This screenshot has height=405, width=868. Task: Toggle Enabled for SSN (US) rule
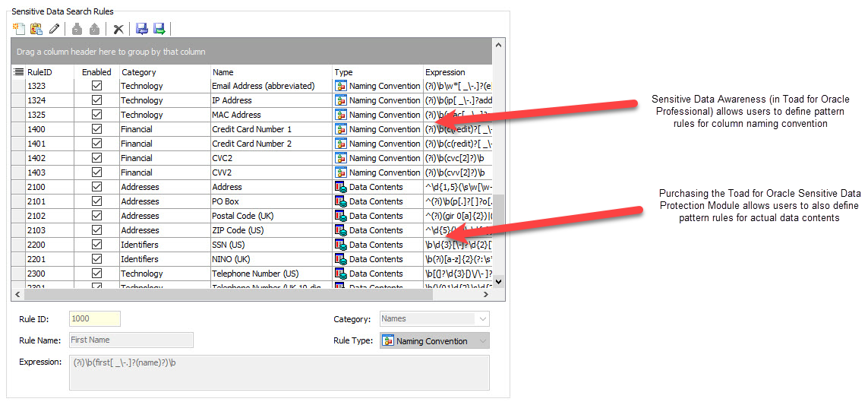pyautogui.click(x=97, y=245)
